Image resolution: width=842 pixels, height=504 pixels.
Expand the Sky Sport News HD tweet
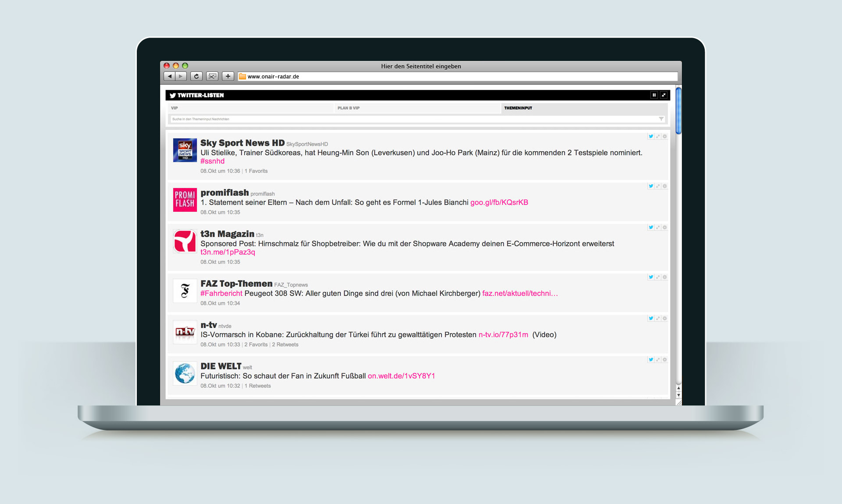coord(658,136)
